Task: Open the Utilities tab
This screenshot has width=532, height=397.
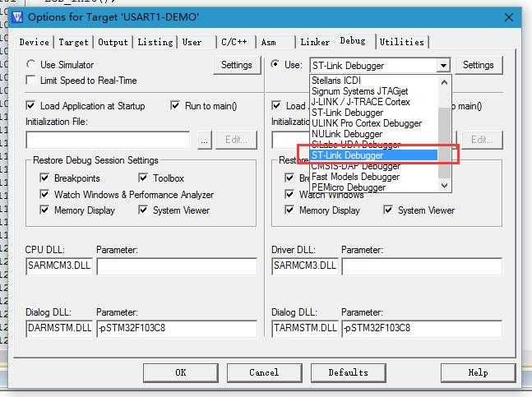Action: click(x=402, y=42)
